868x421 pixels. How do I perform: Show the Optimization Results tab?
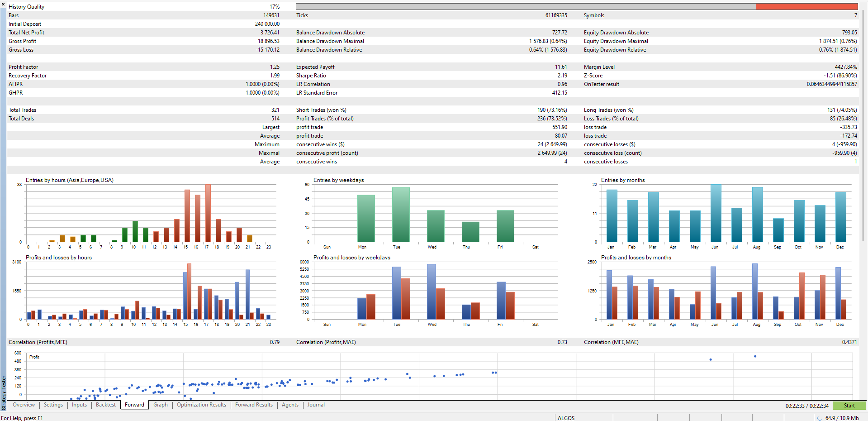[201, 405]
